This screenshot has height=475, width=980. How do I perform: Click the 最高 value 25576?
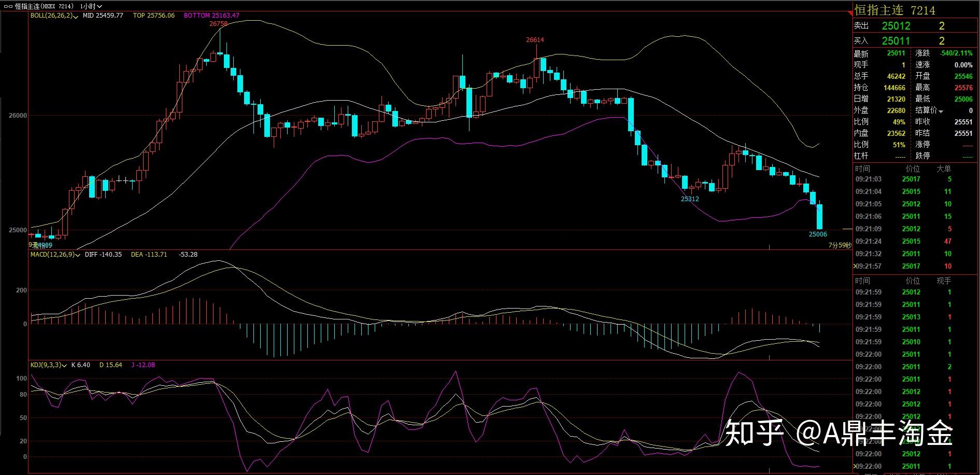tap(963, 88)
